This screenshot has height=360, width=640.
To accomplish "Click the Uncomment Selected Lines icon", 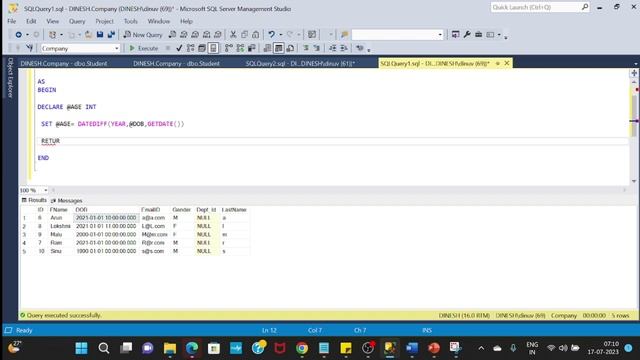I will (317, 48).
